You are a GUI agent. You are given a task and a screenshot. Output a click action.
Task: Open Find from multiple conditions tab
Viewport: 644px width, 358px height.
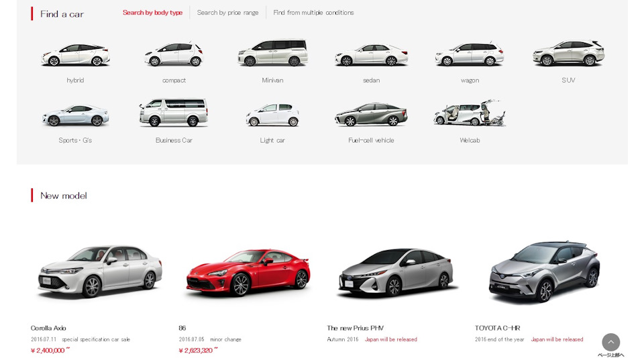[313, 13]
